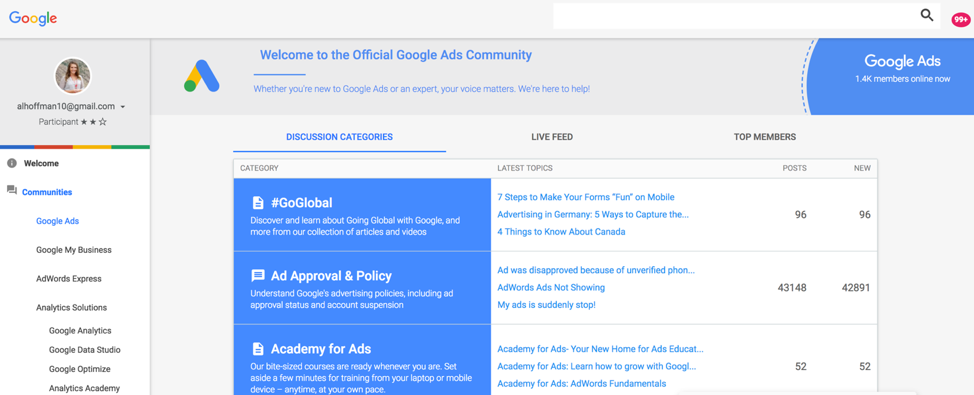Select AdWords Express community

pyautogui.click(x=69, y=279)
